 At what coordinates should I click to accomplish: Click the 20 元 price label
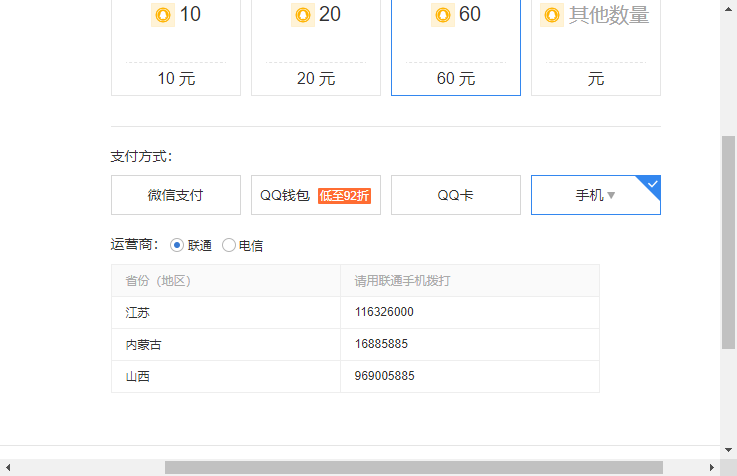316,78
